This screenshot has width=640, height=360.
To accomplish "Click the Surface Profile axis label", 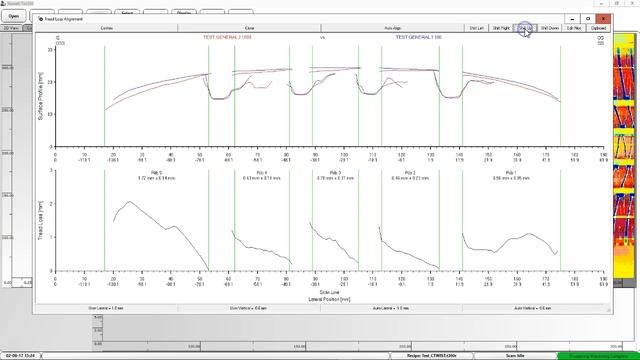I will point(40,96).
